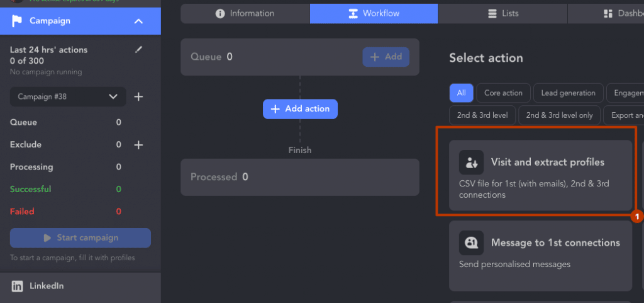Click the plus icon next to Exclude
Screen dimensions: 644x303
pos(139,145)
